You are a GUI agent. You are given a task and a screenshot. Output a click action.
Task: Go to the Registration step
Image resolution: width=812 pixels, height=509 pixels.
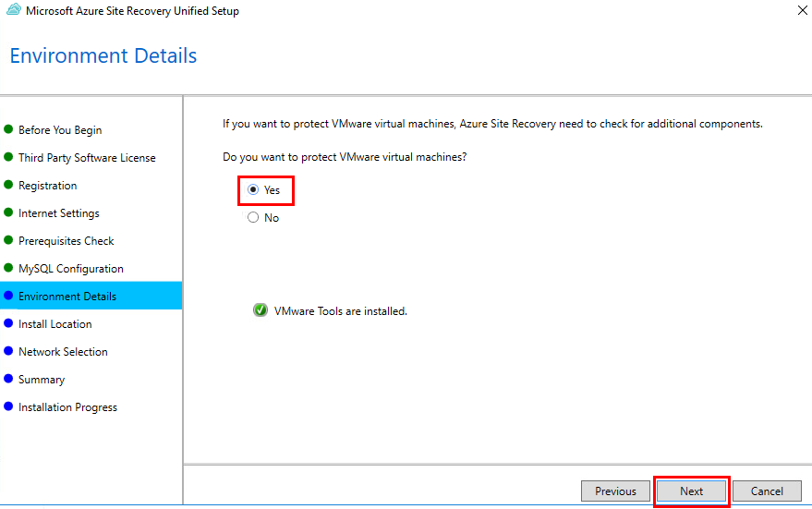pyautogui.click(x=48, y=186)
